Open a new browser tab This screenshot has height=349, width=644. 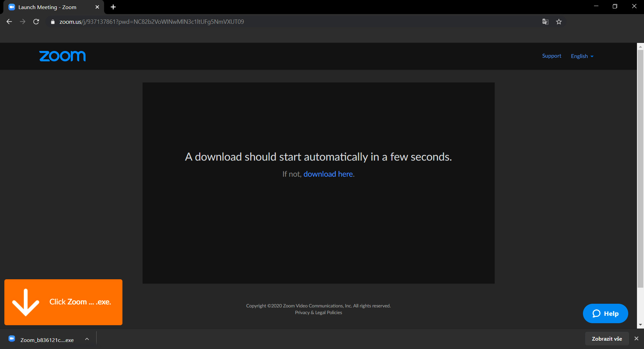click(x=113, y=7)
